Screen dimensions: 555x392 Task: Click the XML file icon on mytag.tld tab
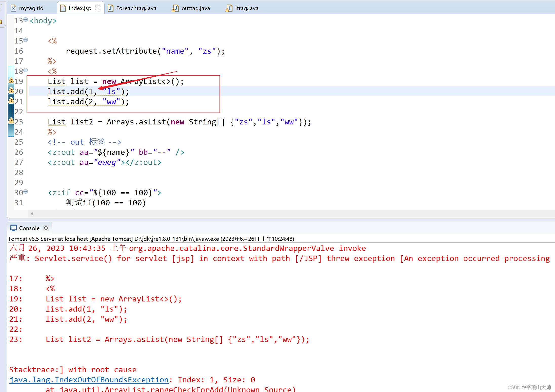pyautogui.click(x=13, y=8)
